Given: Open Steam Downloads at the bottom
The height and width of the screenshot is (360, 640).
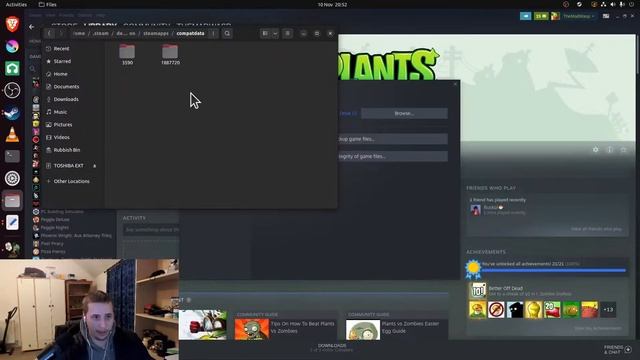Looking at the screenshot, I should (x=332, y=347).
